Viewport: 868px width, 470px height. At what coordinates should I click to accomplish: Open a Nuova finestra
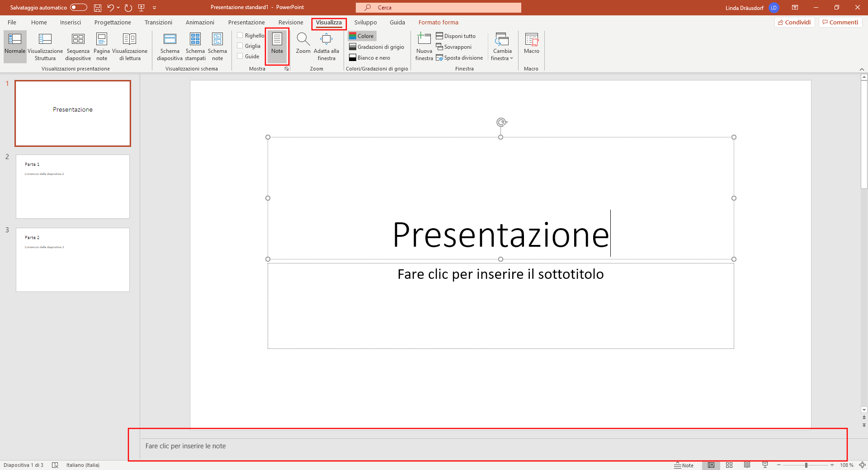click(424, 46)
